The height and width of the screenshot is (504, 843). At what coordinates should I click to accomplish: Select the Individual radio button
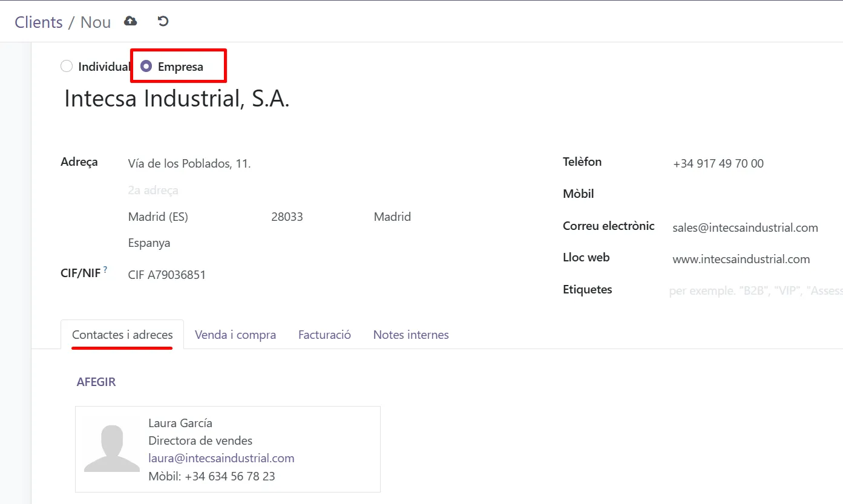point(67,67)
